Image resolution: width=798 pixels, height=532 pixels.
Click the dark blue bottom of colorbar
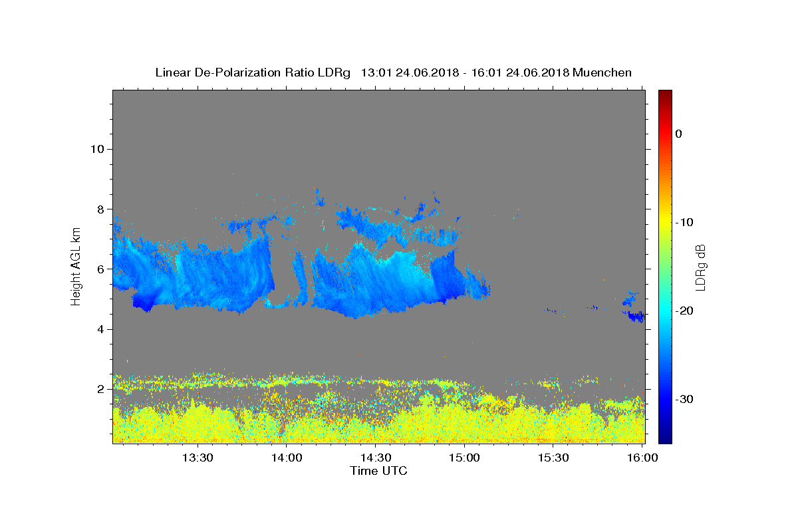click(x=665, y=437)
